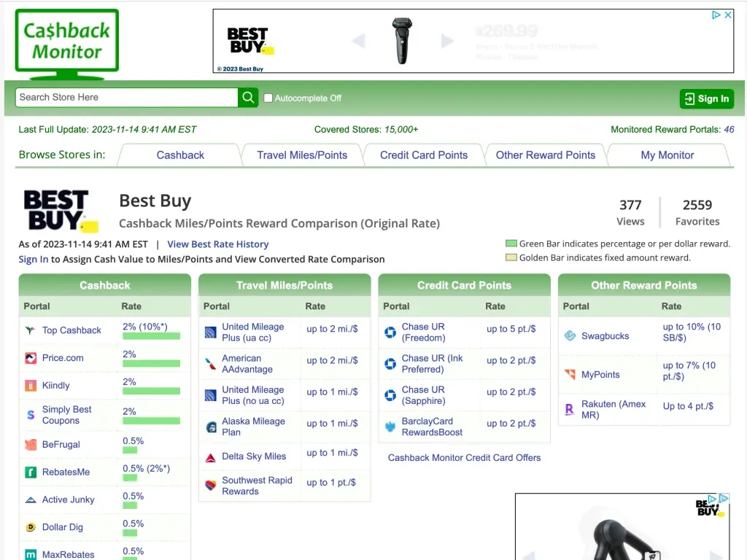Click the Best Buy logo in top ad
Viewport: 747px width, 560px height.
point(250,42)
